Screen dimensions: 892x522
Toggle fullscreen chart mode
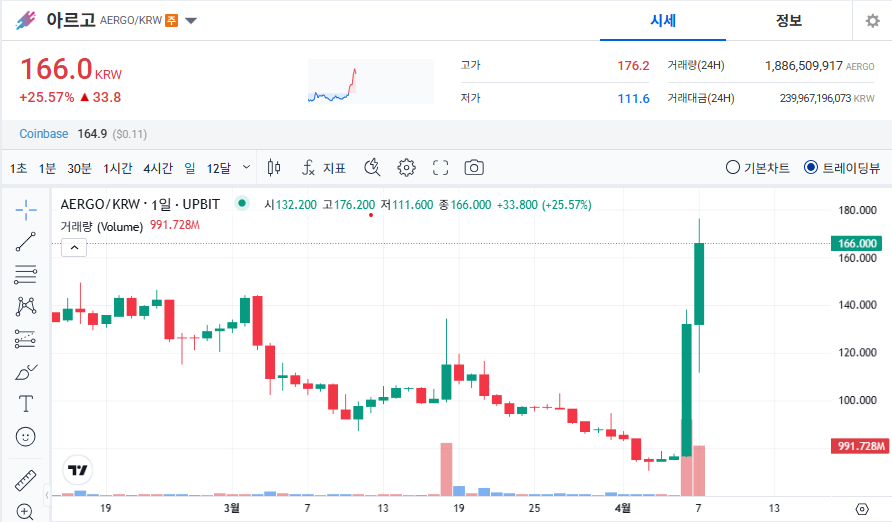coord(440,168)
